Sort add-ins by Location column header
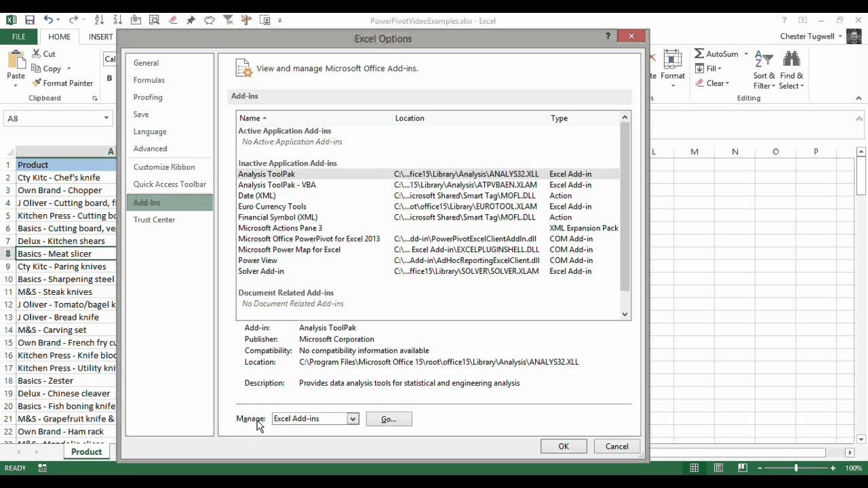Viewport: 868px width, 488px height. pyautogui.click(x=471, y=118)
